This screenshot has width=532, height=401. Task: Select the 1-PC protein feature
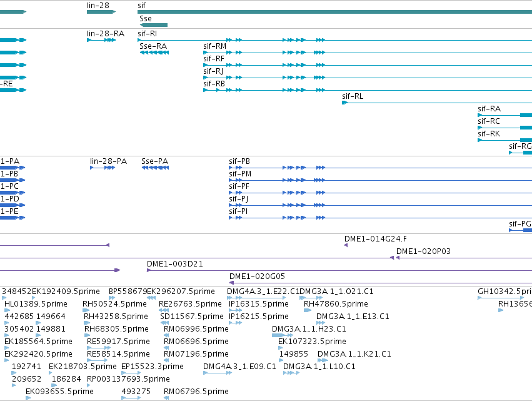point(13,193)
